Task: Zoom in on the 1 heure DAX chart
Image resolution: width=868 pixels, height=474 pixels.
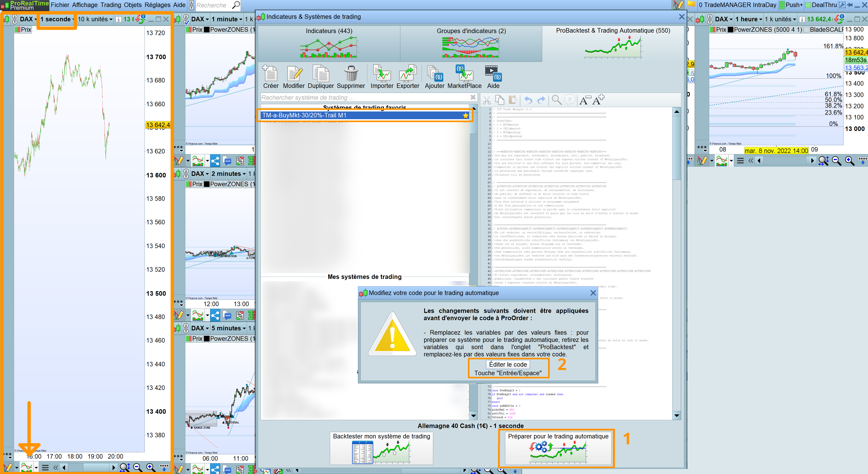Action: [849, 161]
